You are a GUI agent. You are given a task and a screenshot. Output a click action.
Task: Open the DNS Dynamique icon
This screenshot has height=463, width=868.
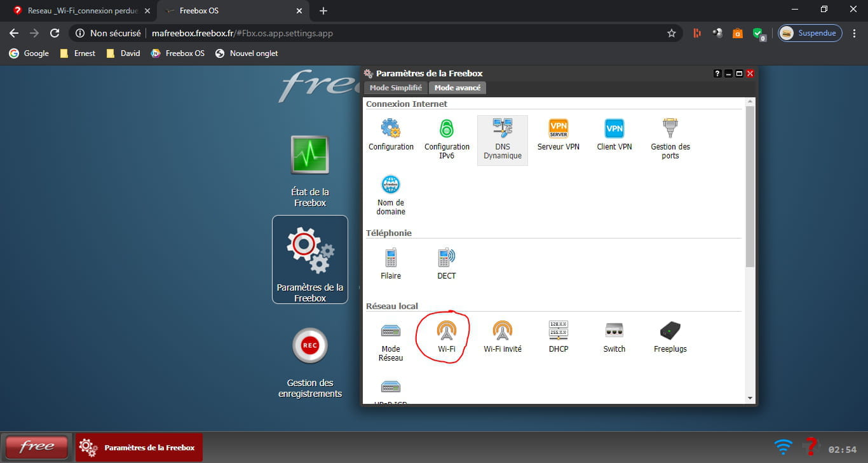(503, 139)
